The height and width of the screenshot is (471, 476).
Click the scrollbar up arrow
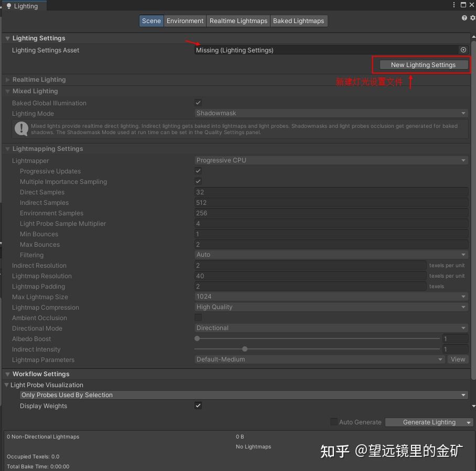473,37
